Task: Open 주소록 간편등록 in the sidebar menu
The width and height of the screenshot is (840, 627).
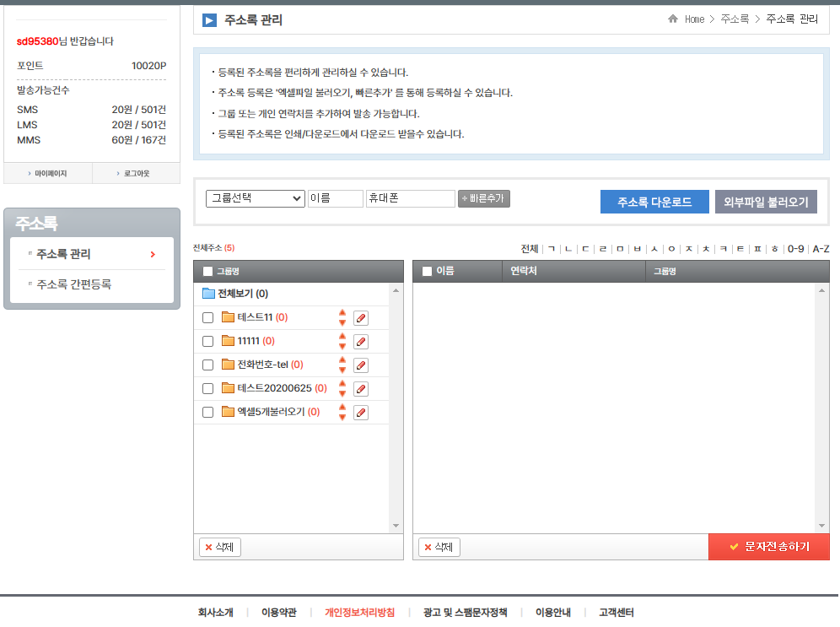Action: 73,284
